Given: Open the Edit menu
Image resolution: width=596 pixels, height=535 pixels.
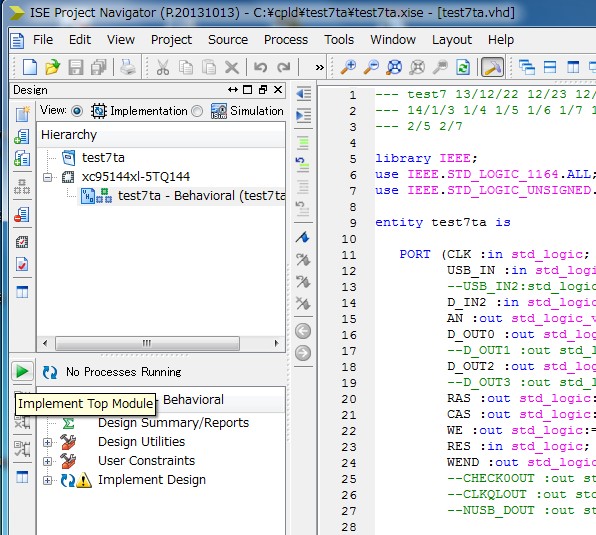Looking at the screenshot, I should tap(80, 40).
